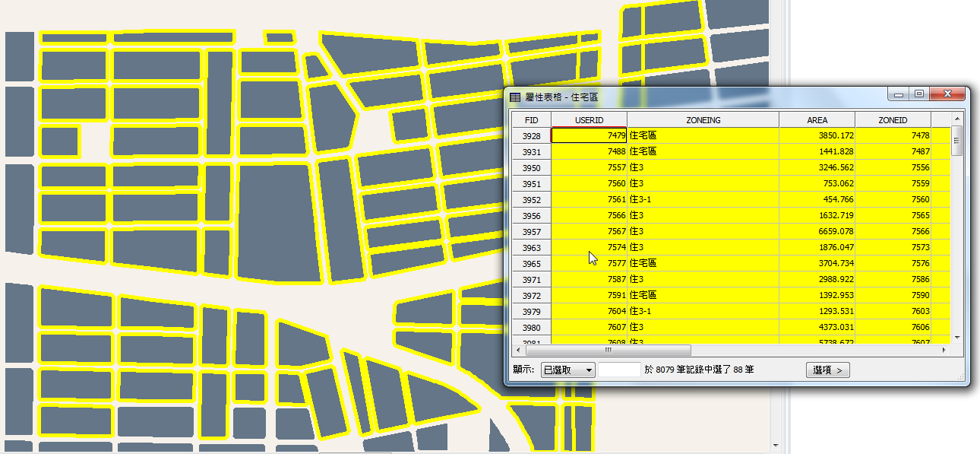Maximize the attribute table window

[918, 94]
